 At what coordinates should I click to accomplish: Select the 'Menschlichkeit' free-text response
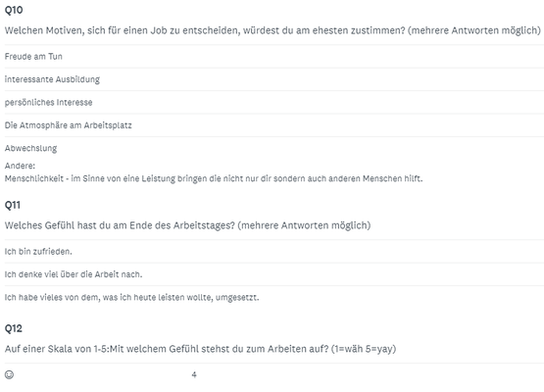click(x=214, y=178)
